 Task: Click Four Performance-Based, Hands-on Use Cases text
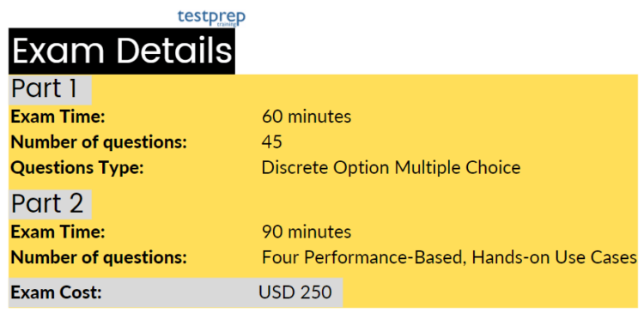click(x=449, y=258)
